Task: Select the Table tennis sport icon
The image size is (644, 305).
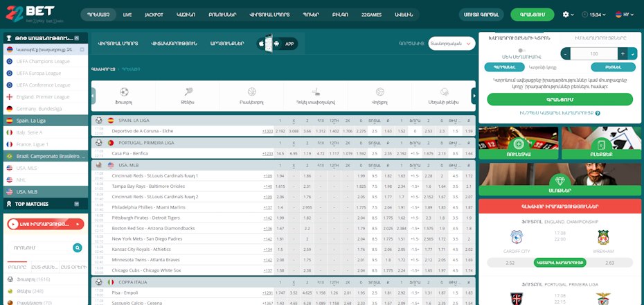Action: pyautogui.click(x=444, y=91)
